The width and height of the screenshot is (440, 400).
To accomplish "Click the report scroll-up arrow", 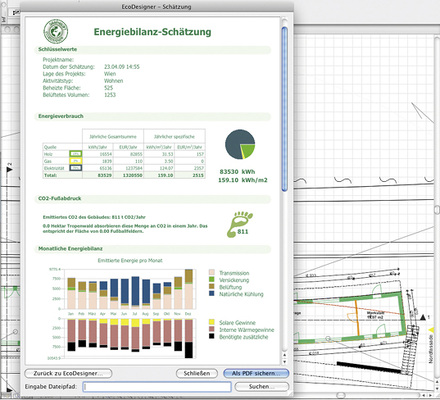I will point(284,356).
